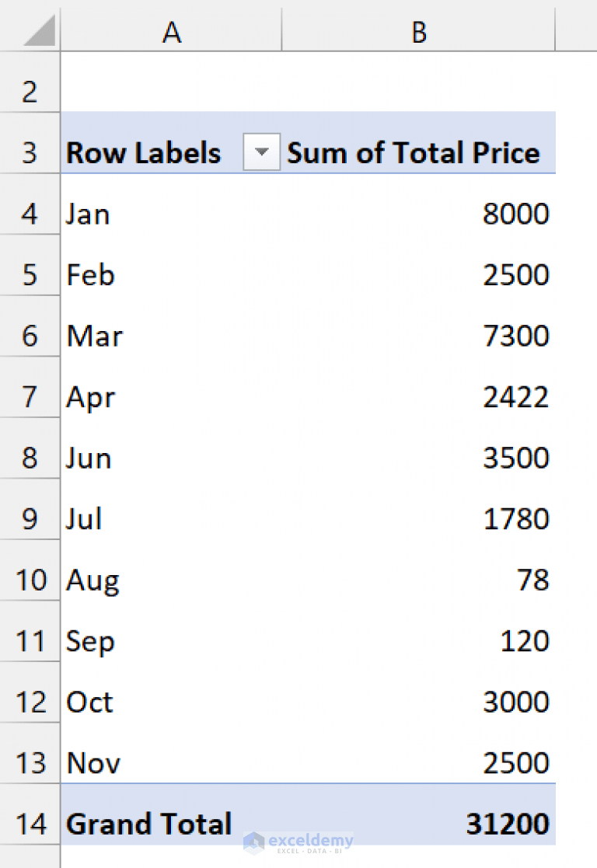
Task: Select row number 3
Action: coord(30,152)
